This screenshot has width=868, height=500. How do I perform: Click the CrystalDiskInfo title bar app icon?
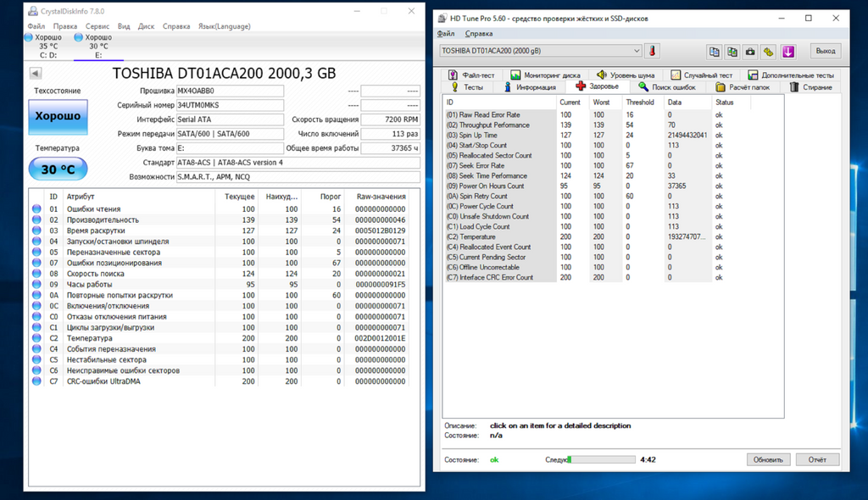(x=33, y=11)
